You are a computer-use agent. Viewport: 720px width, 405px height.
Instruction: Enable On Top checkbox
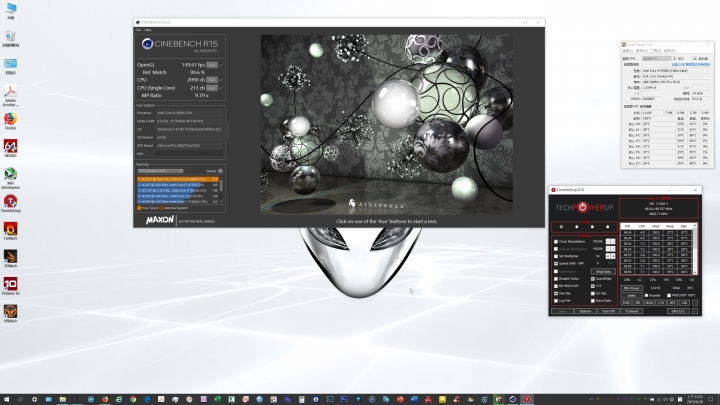[593, 293]
